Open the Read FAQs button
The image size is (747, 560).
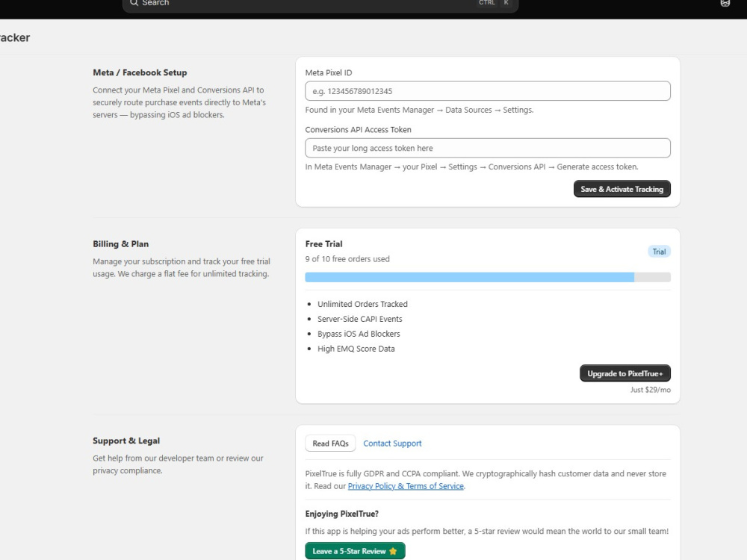tap(330, 444)
